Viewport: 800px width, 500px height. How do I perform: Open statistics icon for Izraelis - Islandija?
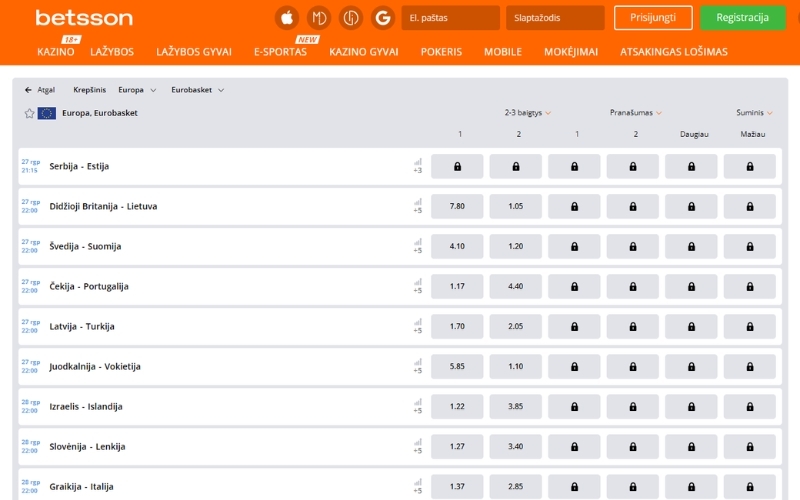[x=418, y=403]
